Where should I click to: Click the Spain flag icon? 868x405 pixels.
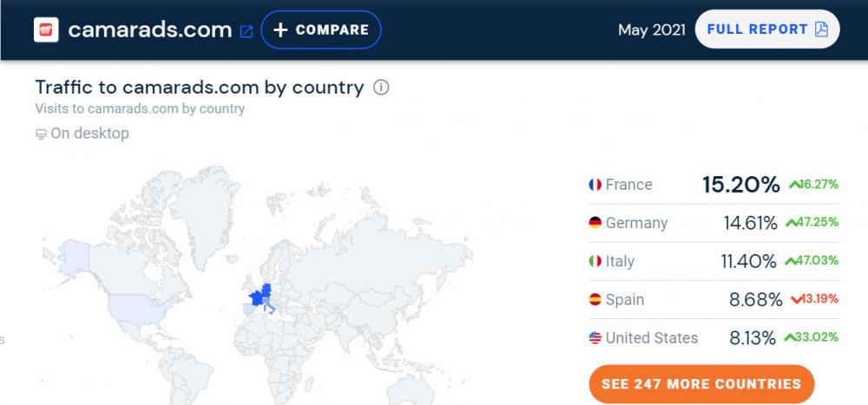[x=595, y=300]
